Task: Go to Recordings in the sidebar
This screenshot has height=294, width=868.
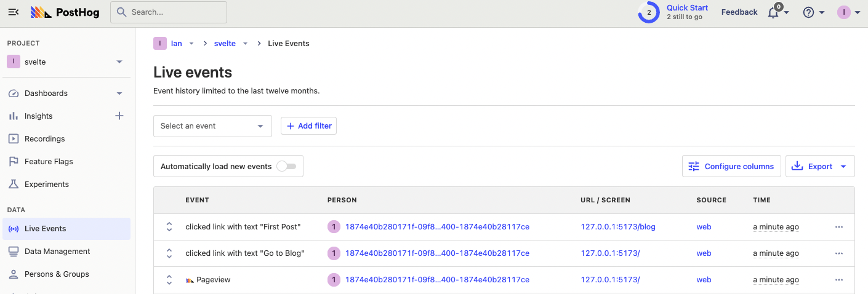Action: [x=44, y=139]
